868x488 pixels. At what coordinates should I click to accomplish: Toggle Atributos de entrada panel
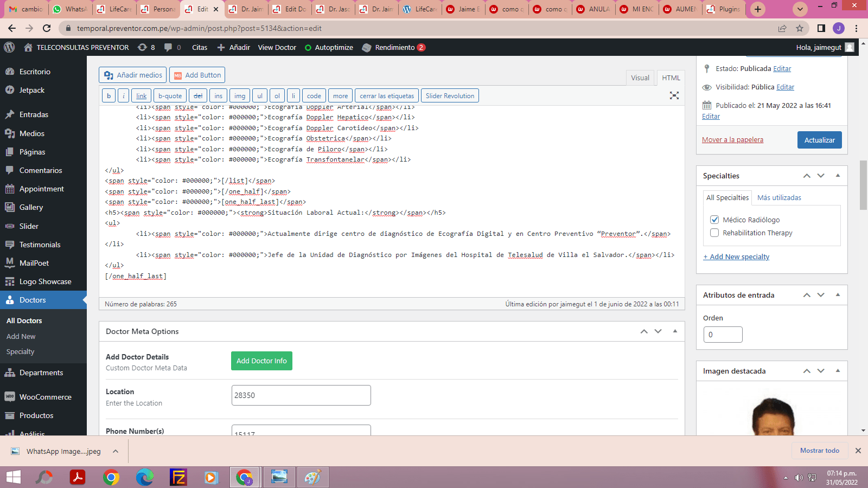838,295
